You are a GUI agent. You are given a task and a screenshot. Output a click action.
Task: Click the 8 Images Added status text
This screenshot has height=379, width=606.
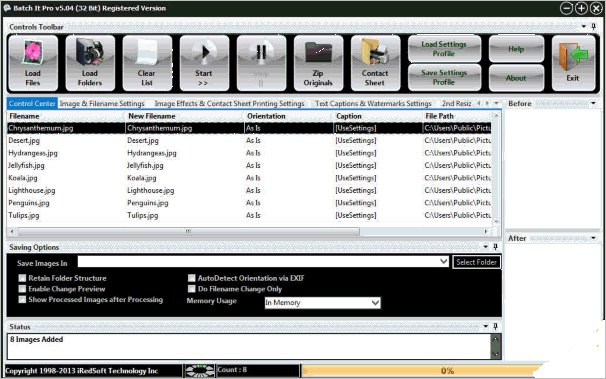point(37,339)
